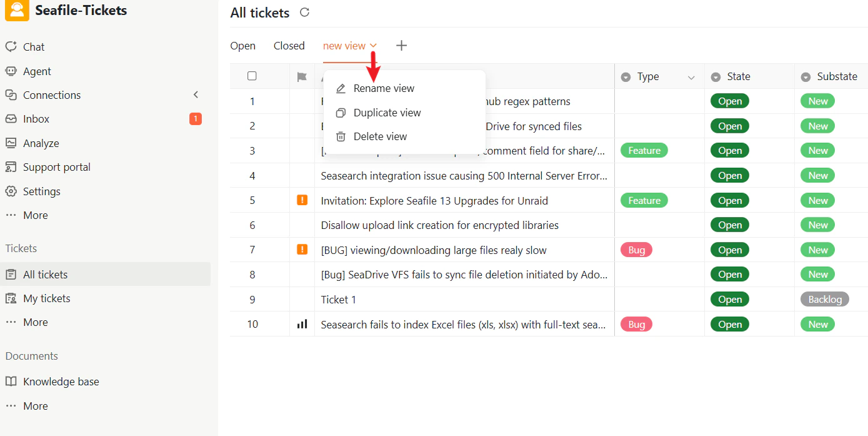Open the Inbox

tap(36, 119)
